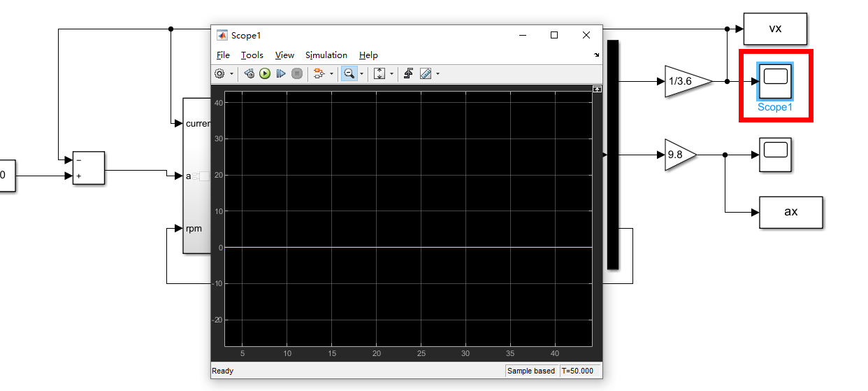Screen dimensions: 868x391
Task: Click the dock arrow at menu bar's right end
Action: (597, 55)
